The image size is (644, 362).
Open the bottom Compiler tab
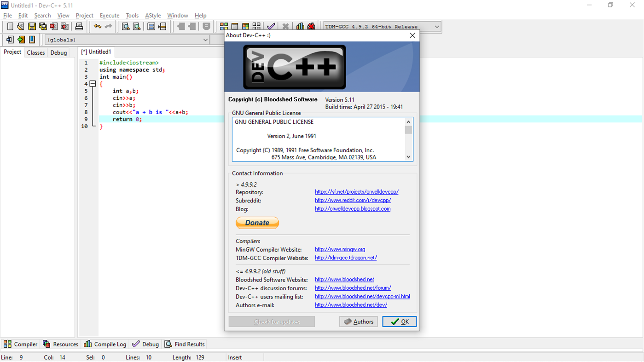21,344
